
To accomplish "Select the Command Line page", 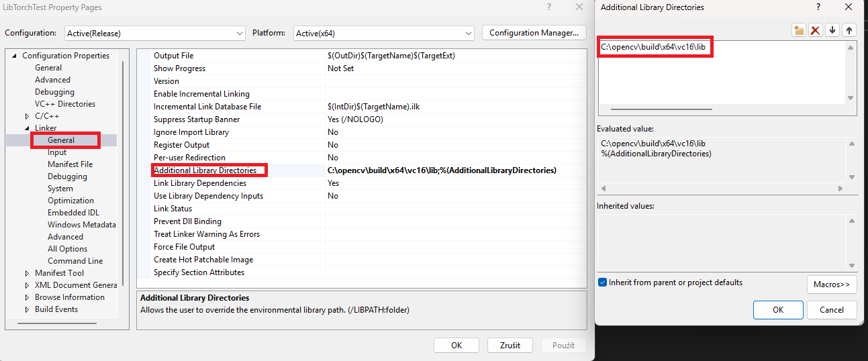I will tap(75, 261).
